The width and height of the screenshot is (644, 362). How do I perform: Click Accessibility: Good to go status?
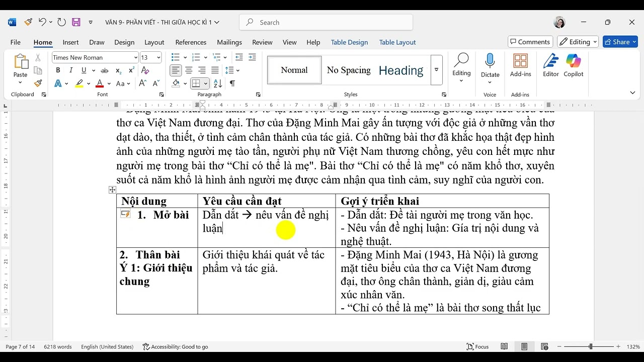(x=175, y=346)
